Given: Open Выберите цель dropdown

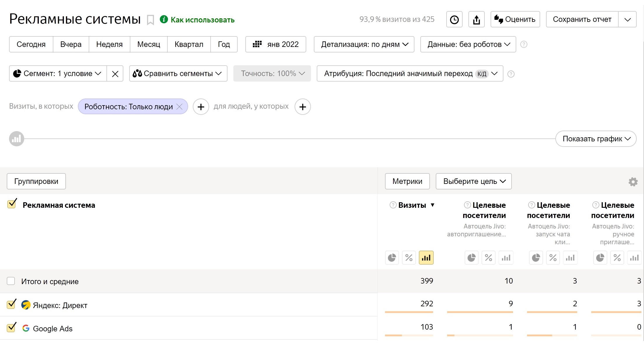Looking at the screenshot, I should 474,181.
